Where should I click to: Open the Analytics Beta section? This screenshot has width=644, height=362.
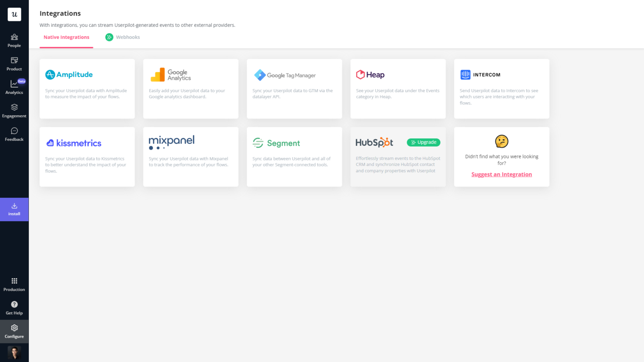click(14, 87)
